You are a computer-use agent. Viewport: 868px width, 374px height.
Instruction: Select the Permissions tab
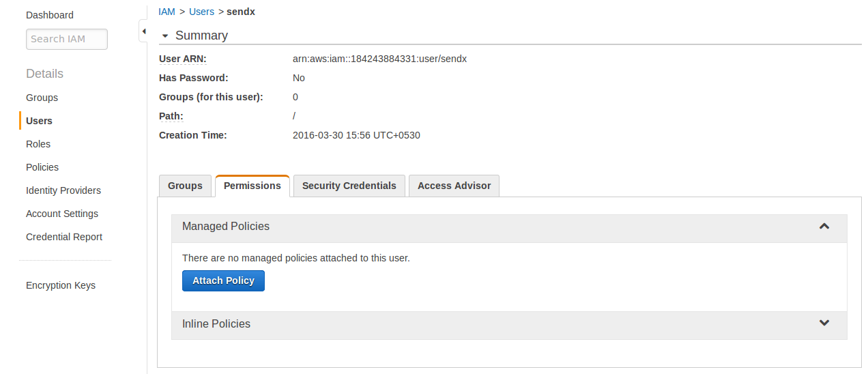(x=252, y=186)
